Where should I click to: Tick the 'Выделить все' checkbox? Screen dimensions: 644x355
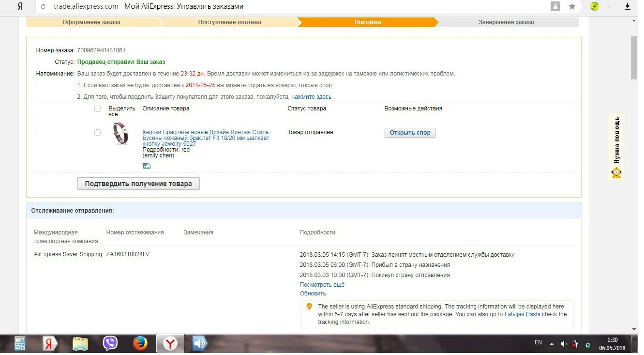[x=97, y=108]
